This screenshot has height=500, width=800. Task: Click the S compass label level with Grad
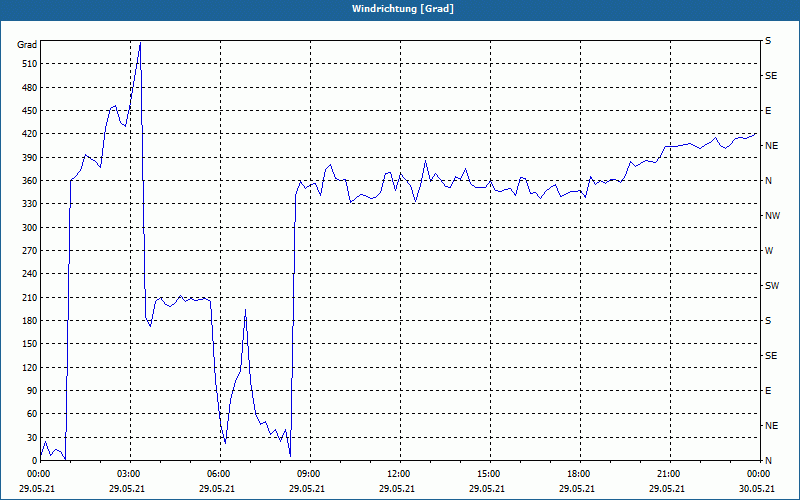(x=768, y=41)
